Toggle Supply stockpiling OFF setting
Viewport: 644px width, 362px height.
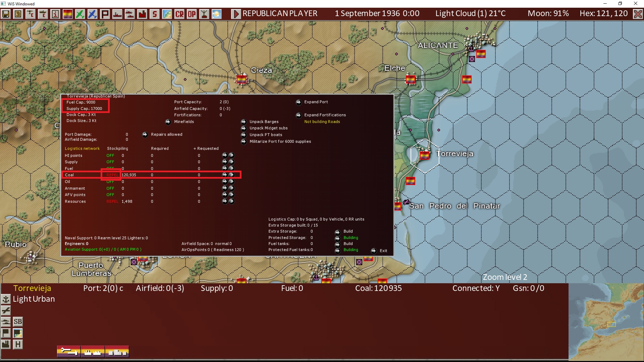(x=110, y=162)
